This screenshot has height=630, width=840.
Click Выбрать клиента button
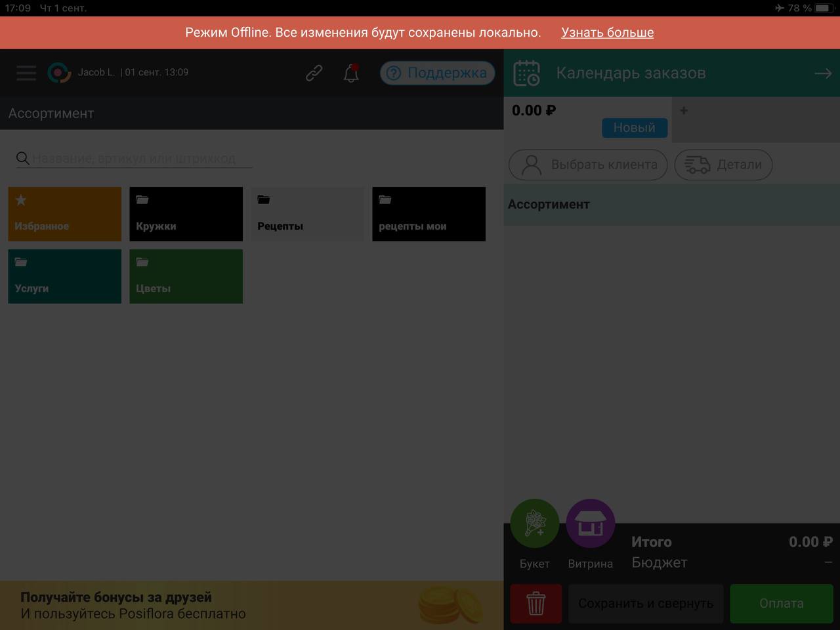tap(588, 165)
